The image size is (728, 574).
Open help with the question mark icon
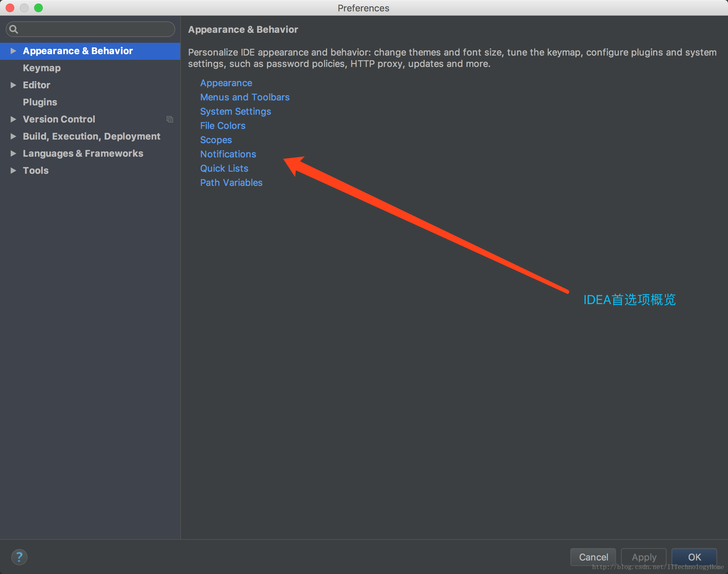(x=19, y=557)
